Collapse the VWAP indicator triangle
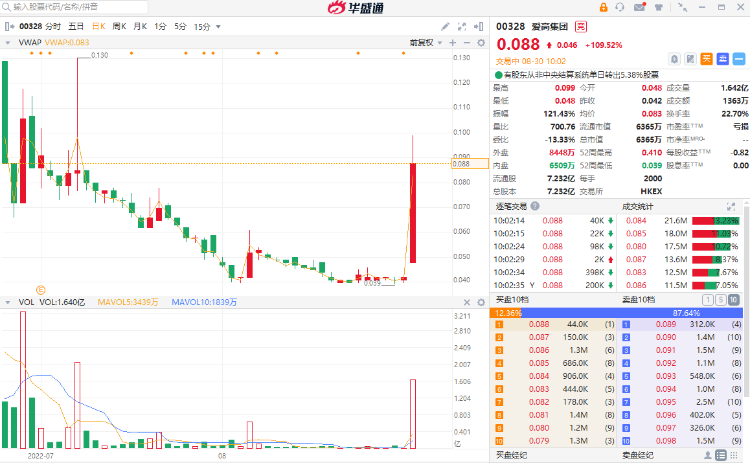Screen dimensions: 750x463 pyautogui.click(x=8, y=43)
